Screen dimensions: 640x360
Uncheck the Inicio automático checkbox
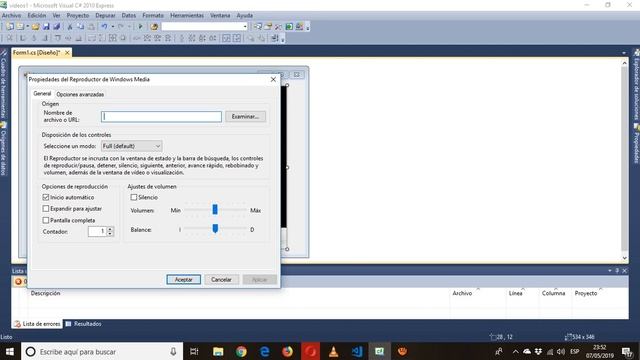click(46, 197)
